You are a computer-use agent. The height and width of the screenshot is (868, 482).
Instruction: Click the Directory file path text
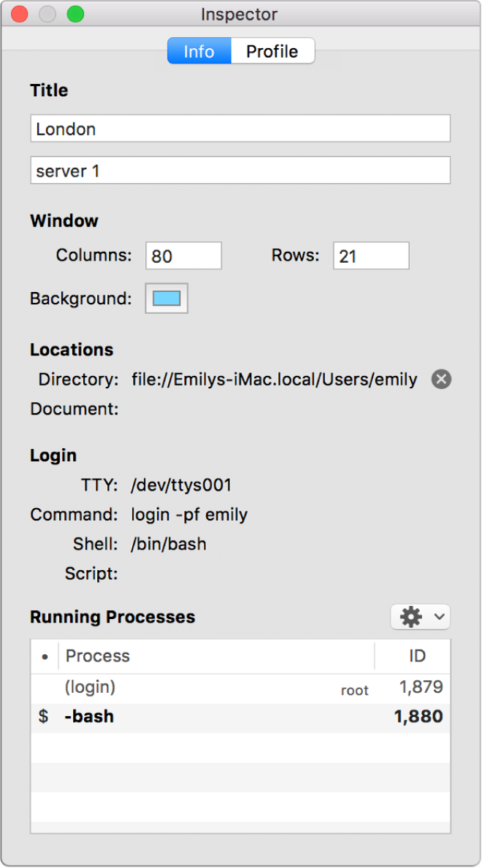275,380
